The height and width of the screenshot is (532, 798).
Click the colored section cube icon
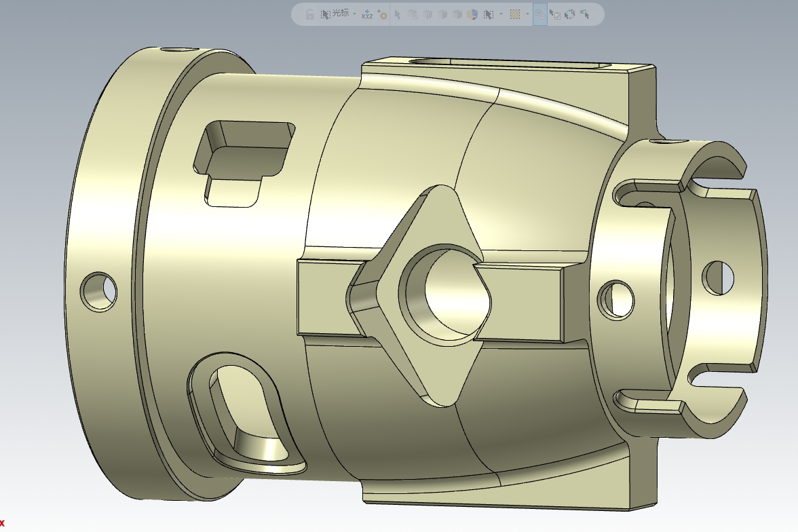coord(472,14)
